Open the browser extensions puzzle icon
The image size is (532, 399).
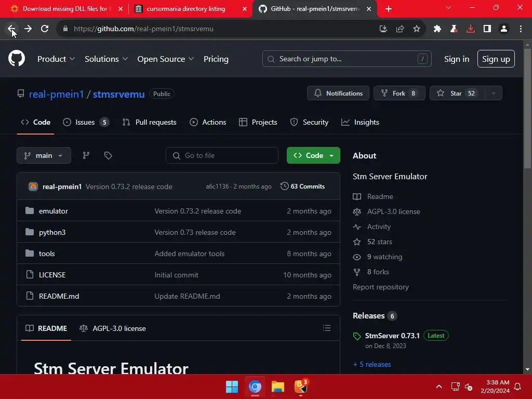[437, 29]
